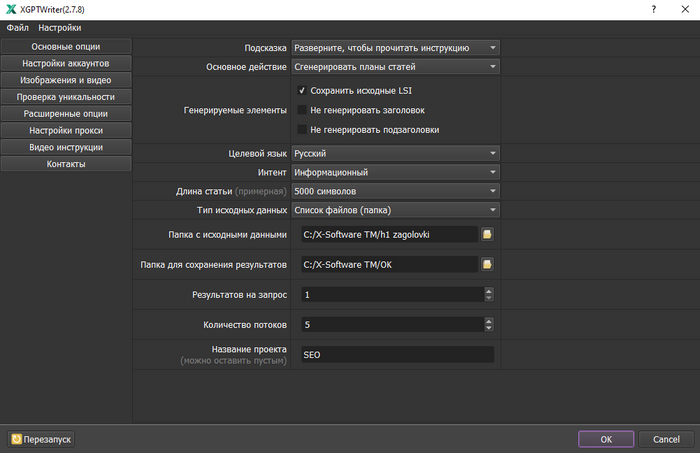The height and width of the screenshot is (453, 700).
Task: Expand the Подсказка instruction dropdown
Action: tap(395, 47)
